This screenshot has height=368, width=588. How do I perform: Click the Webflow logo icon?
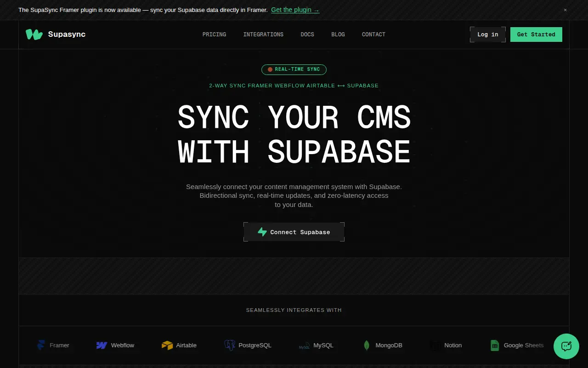coord(102,345)
